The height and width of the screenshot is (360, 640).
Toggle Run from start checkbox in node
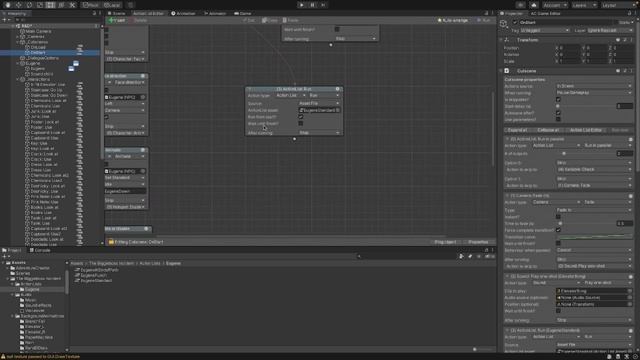[x=301, y=117]
